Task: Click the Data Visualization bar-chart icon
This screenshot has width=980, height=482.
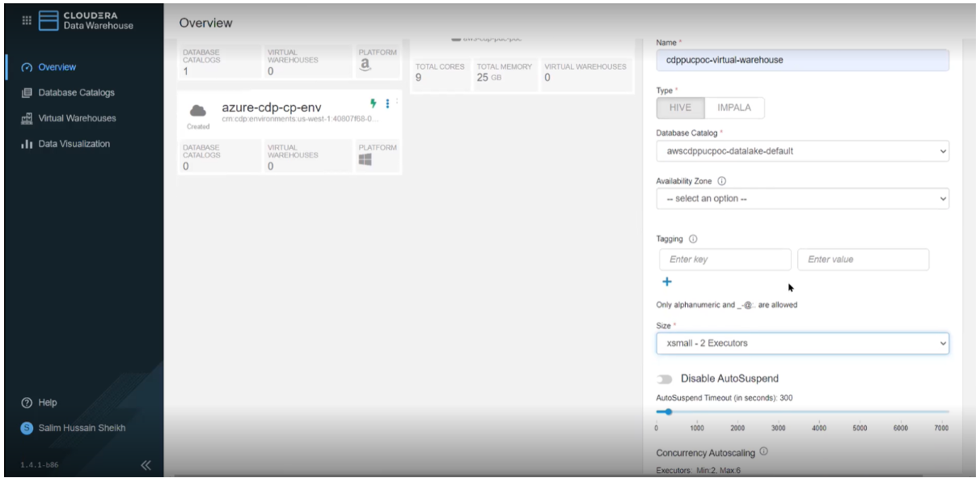Action: (26, 144)
